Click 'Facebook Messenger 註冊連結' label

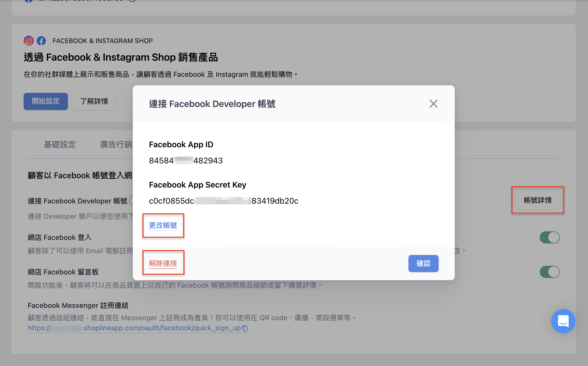point(78,305)
